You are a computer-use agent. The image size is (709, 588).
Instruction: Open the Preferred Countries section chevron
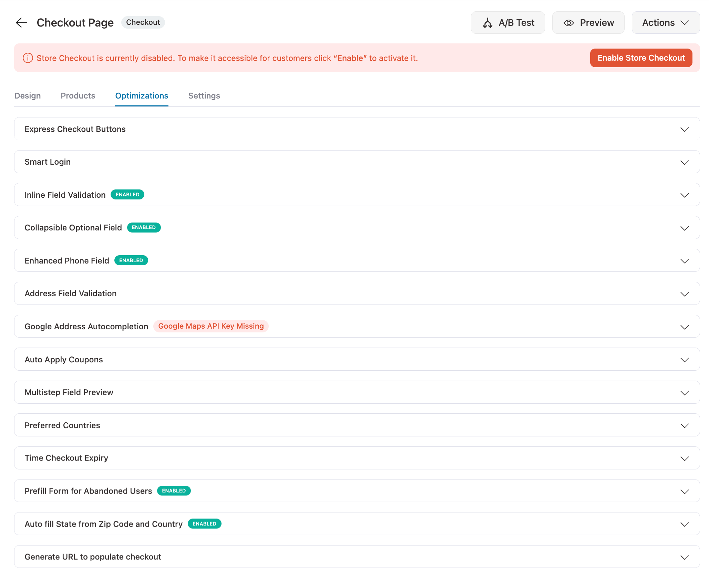tap(684, 426)
